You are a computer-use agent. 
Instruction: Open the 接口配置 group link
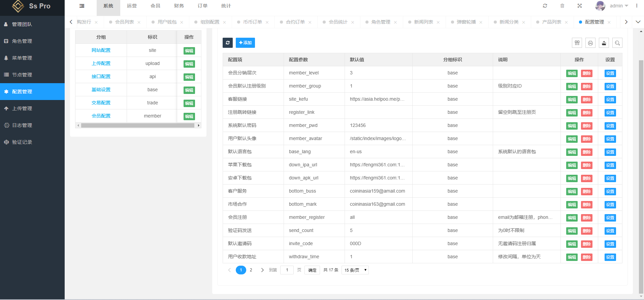(101, 76)
